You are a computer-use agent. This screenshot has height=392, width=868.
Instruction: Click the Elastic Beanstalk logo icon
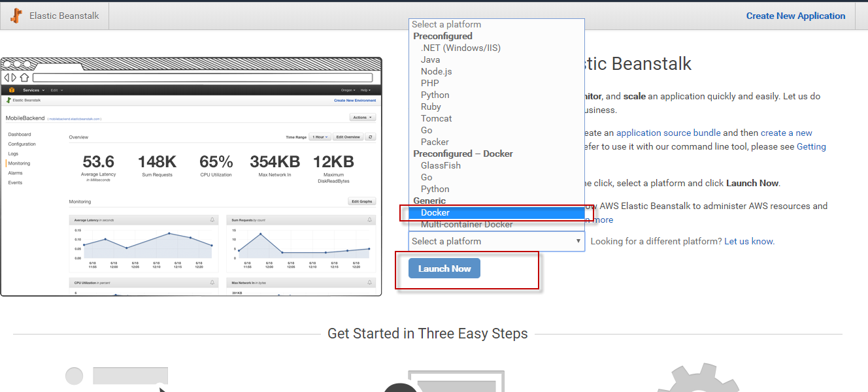point(16,16)
